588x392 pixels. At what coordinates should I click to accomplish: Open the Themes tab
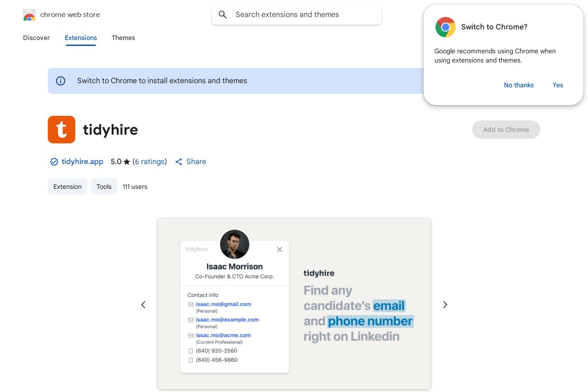[123, 38]
